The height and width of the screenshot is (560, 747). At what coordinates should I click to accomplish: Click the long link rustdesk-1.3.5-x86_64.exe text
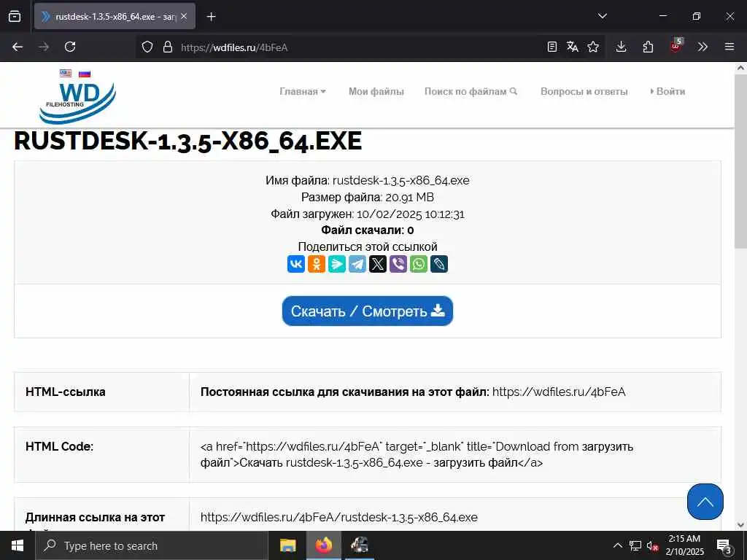338,517
